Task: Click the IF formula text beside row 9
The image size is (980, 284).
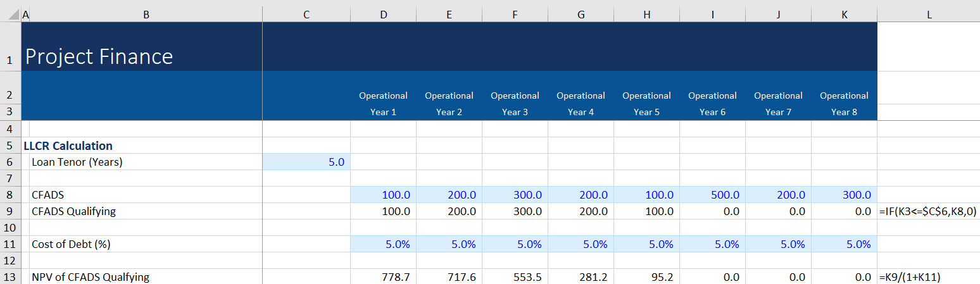Action: 928,211
